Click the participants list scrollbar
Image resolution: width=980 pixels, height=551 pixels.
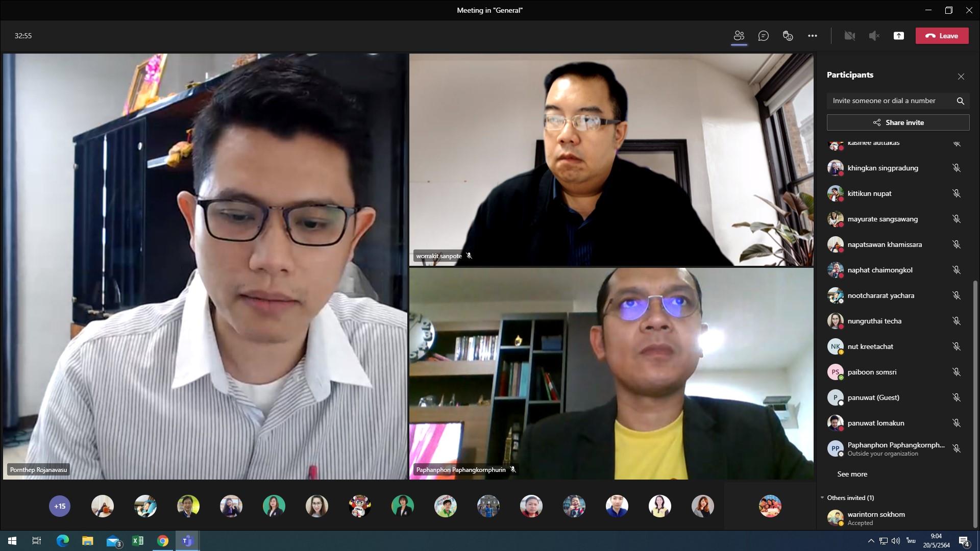[x=975, y=403]
